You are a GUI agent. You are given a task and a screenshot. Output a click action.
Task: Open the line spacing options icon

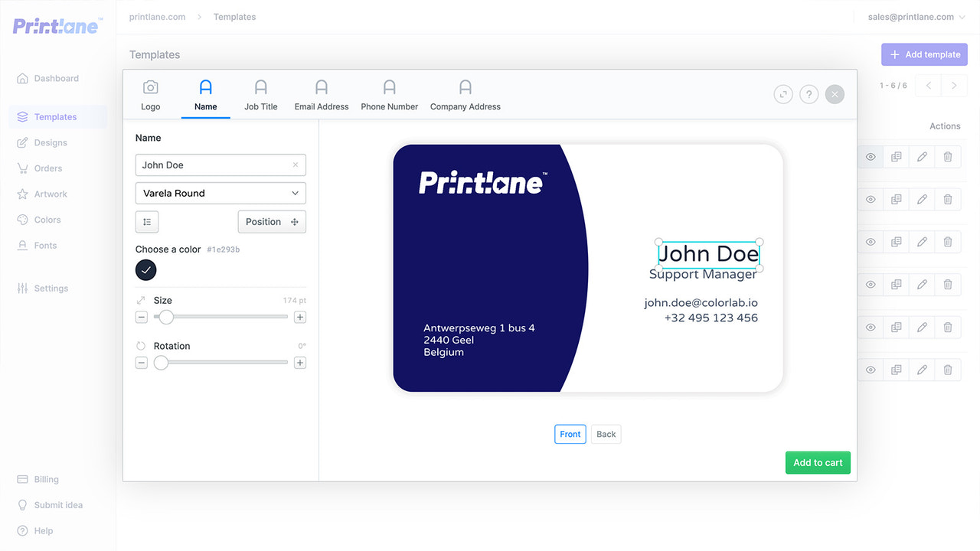145,221
